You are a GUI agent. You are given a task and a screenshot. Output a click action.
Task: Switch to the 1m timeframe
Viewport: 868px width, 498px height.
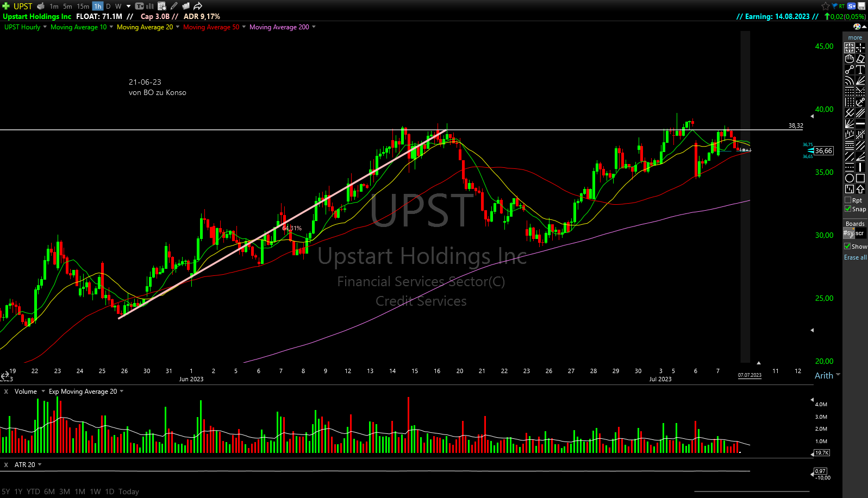click(x=54, y=7)
